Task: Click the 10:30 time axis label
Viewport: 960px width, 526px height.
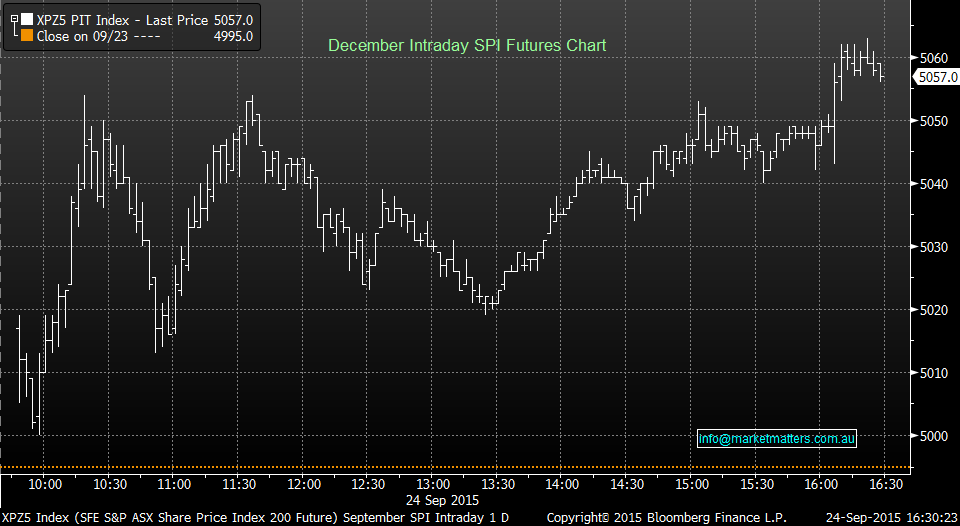Action: (x=110, y=484)
